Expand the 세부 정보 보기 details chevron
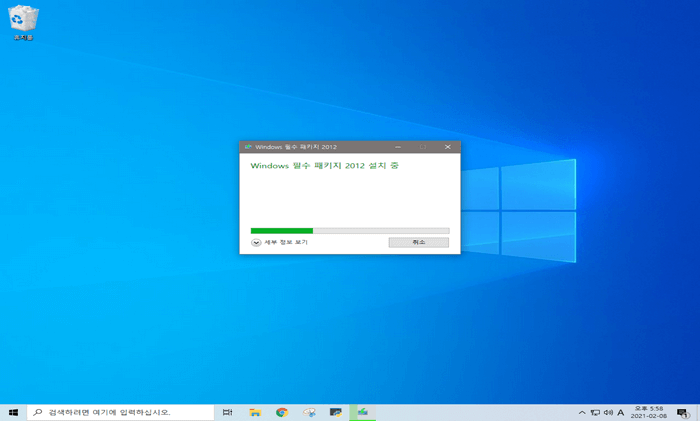Screen dimensions: 700x421 [256, 242]
